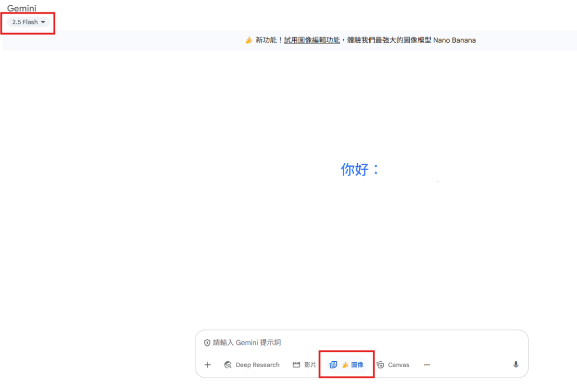Activate the microphone voice input

pos(516,365)
